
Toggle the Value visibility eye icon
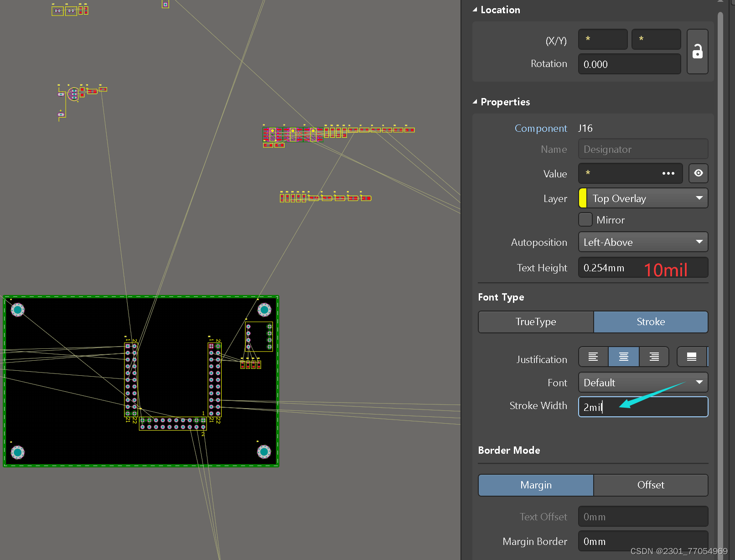click(x=698, y=173)
